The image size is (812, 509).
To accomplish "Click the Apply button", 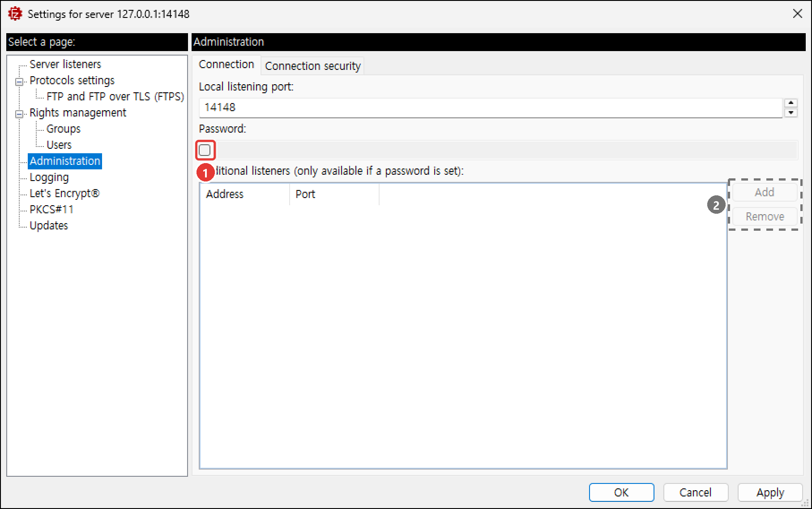I will click(770, 492).
